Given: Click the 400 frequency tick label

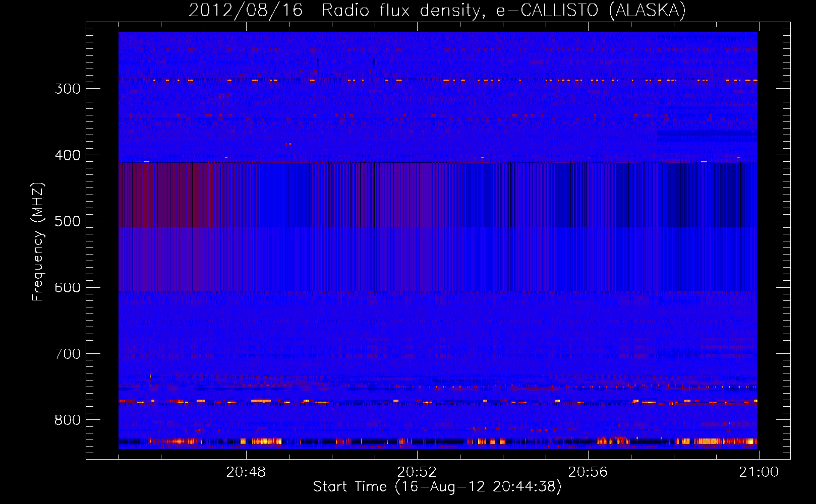Looking at the screenshot, I should coord(68,155).
